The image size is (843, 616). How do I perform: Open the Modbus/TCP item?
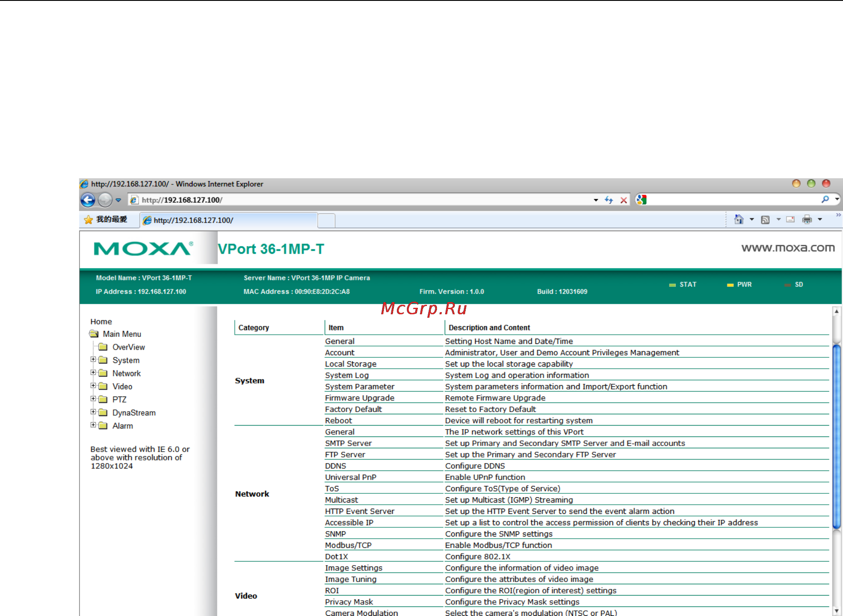(x=348, y=545)
